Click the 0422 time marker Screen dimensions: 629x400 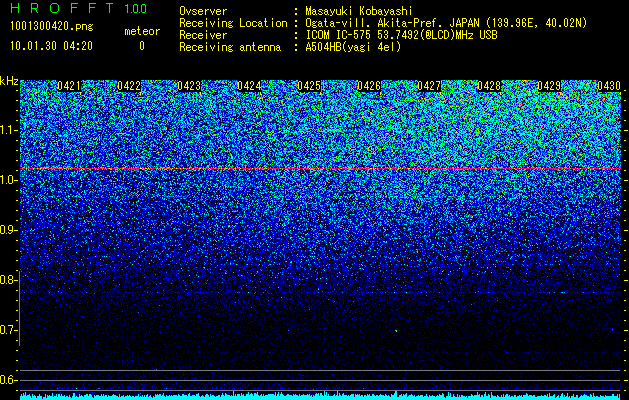tap(129, 86)
